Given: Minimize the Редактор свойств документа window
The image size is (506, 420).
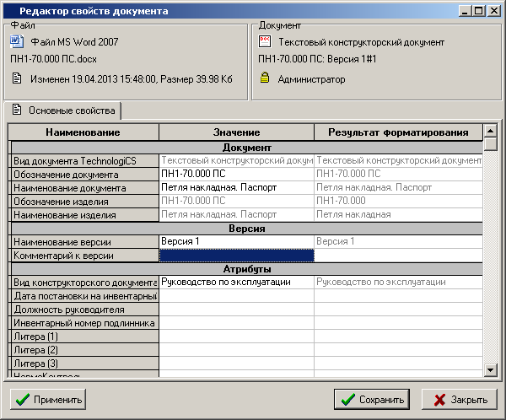Looking at the screenshot, I should 465,11.
